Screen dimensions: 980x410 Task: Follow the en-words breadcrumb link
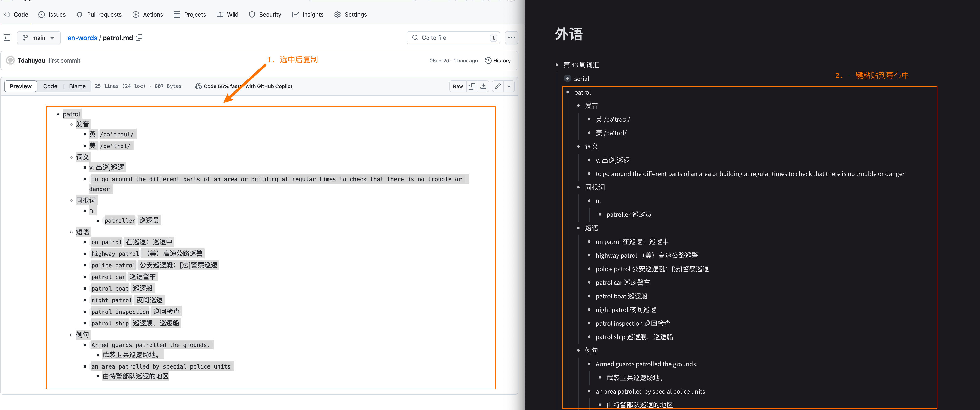tap(82, 38)
